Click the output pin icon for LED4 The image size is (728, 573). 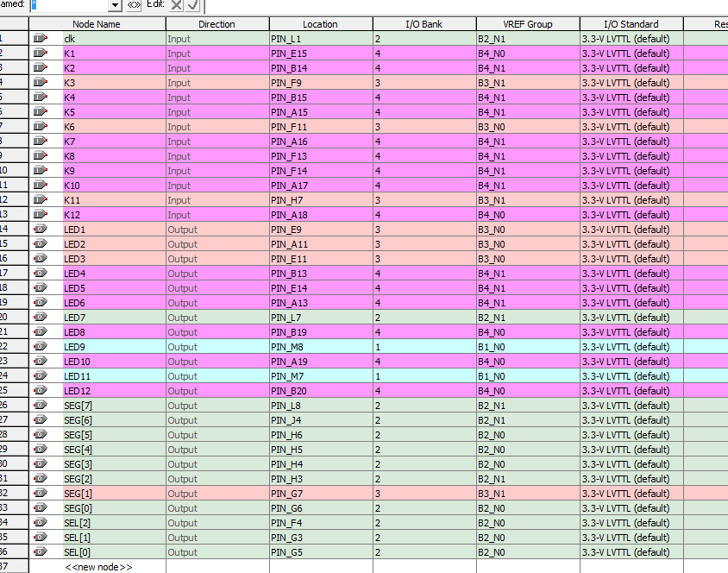click(x=41, y=273)
